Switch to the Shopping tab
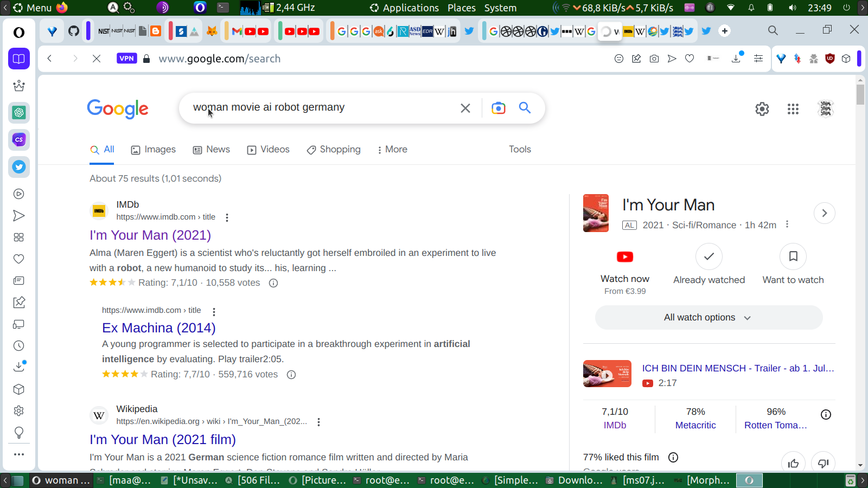 point(334,150)
